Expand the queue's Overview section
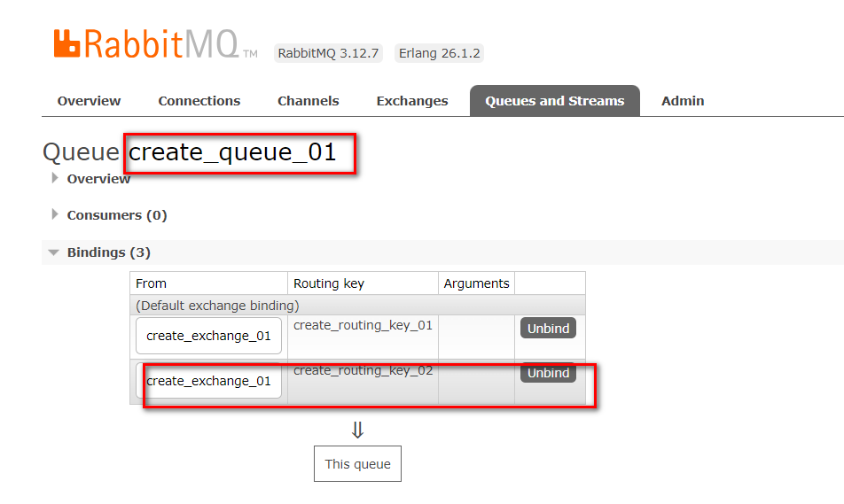Image resolution: width=844 pixels, height=504 pixels. pos(98,179)
